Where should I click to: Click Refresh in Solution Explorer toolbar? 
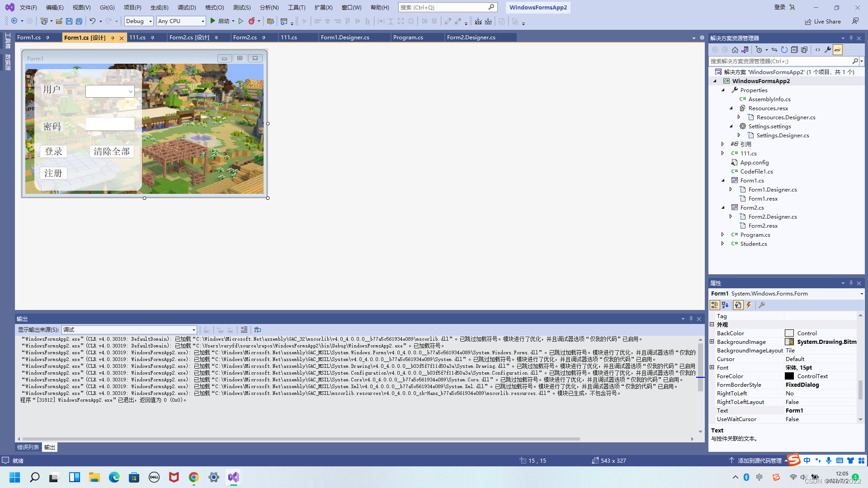point(784,50)
